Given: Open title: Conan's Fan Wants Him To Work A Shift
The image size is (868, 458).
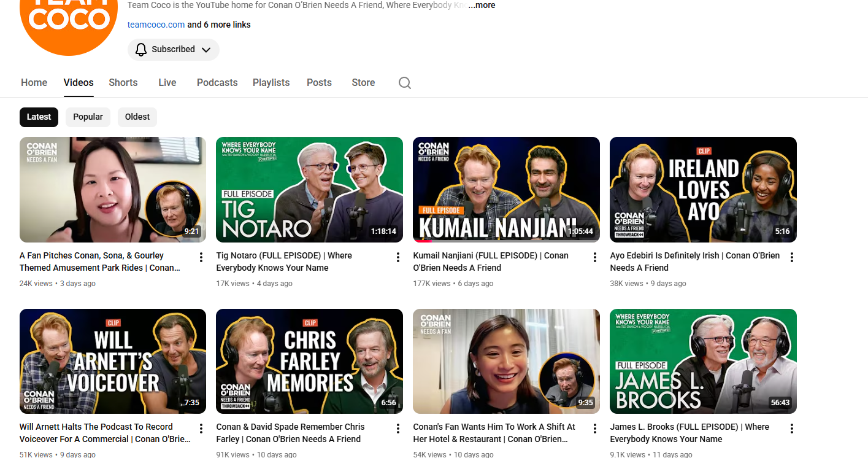Looking at the screenshot, I should point(494,433).
